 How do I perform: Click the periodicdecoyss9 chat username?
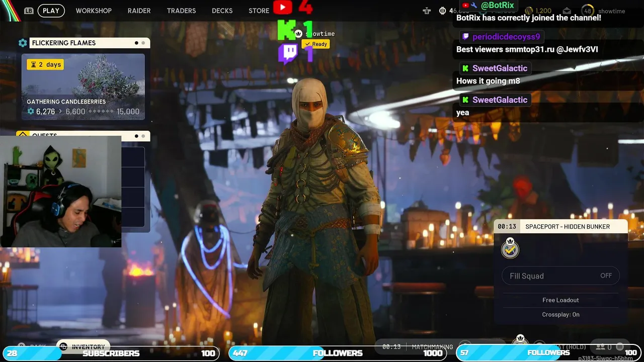[506, 37]
